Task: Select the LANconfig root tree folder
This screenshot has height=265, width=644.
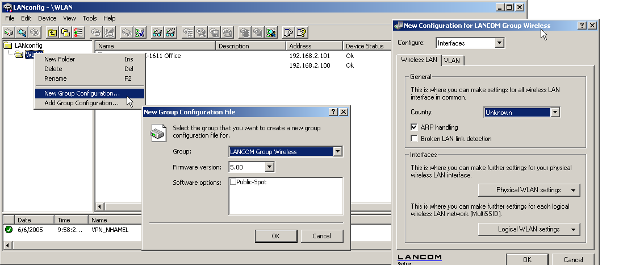Action: 28,45
